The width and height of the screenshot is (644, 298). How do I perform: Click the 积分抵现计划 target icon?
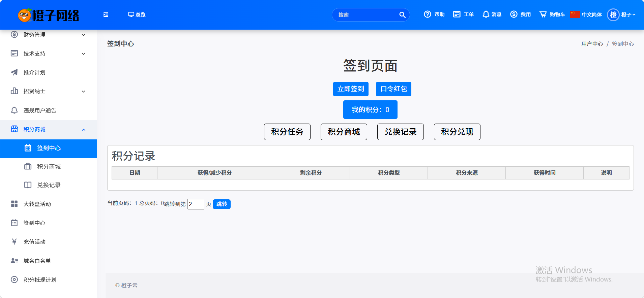[14, 279]
